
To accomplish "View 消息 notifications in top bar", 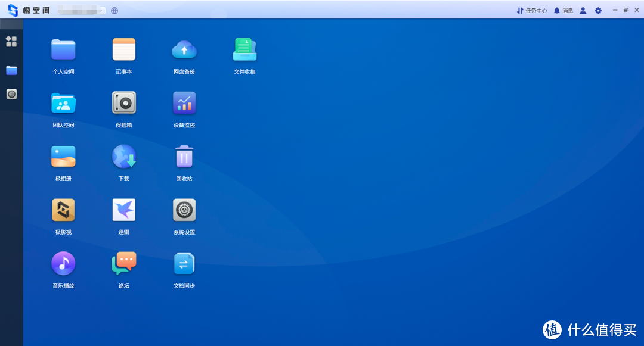I will pos(563,11).
